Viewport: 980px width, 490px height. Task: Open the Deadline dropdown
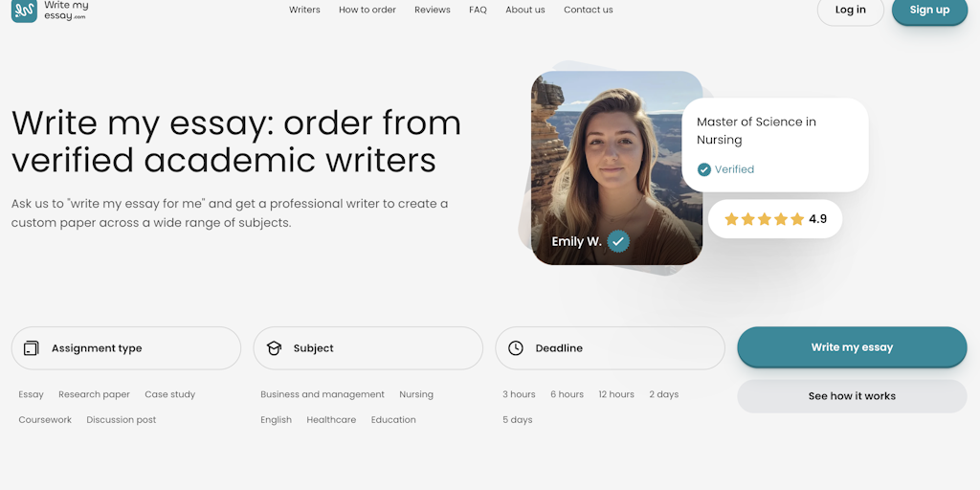click(610, 348)
